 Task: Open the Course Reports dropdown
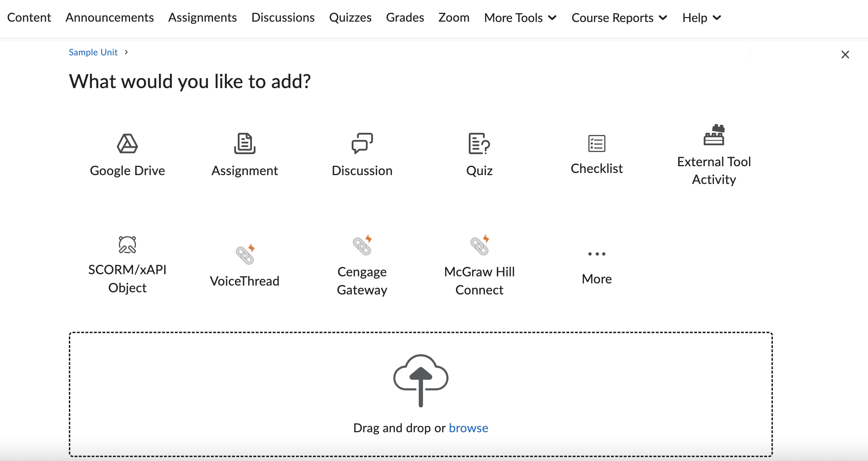619,18
